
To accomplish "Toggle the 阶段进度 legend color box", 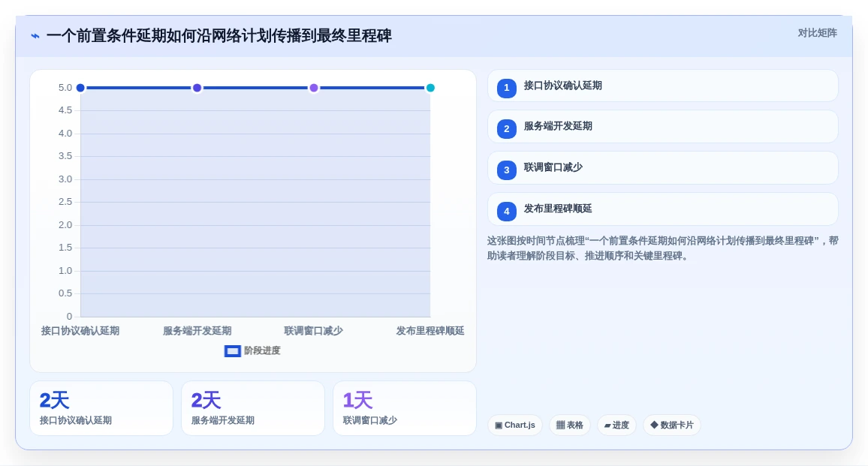I will tap(233, 351).
